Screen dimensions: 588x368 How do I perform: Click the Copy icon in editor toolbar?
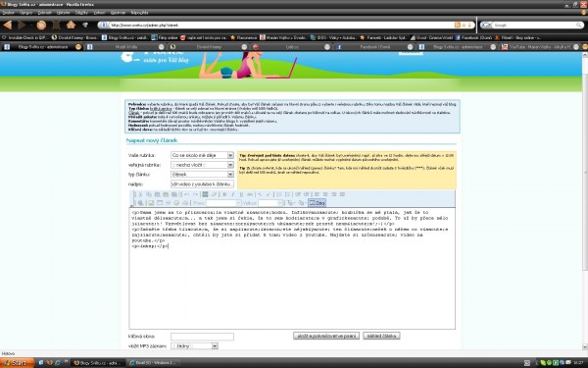(x=149, y=194)
